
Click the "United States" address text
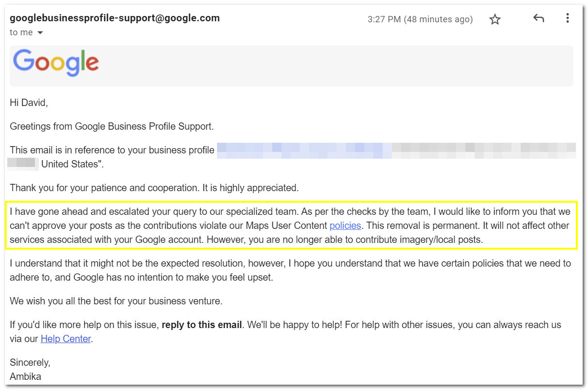pos(71,164)
